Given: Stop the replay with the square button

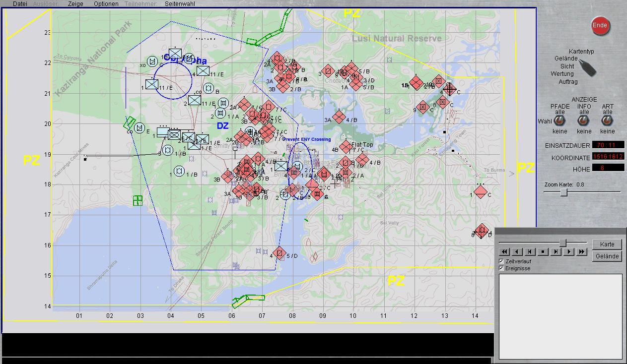Looking at the screenshot, I should tap(543, 252).
